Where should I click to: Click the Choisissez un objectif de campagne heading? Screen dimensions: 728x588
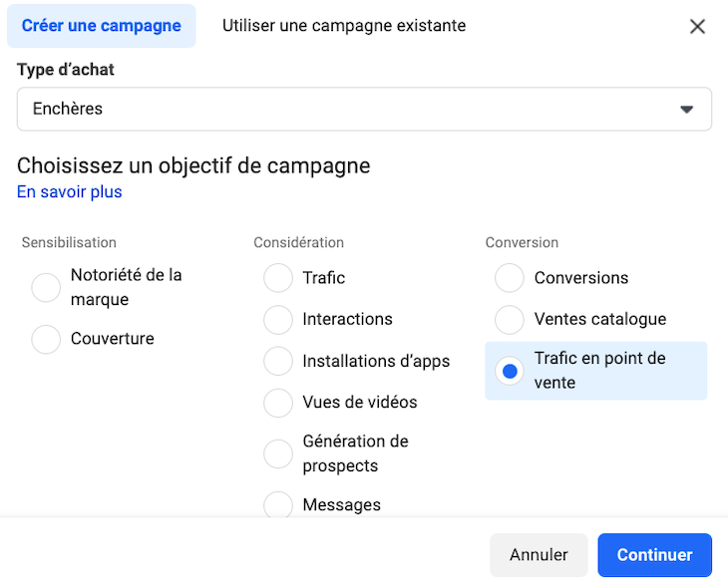193,165
